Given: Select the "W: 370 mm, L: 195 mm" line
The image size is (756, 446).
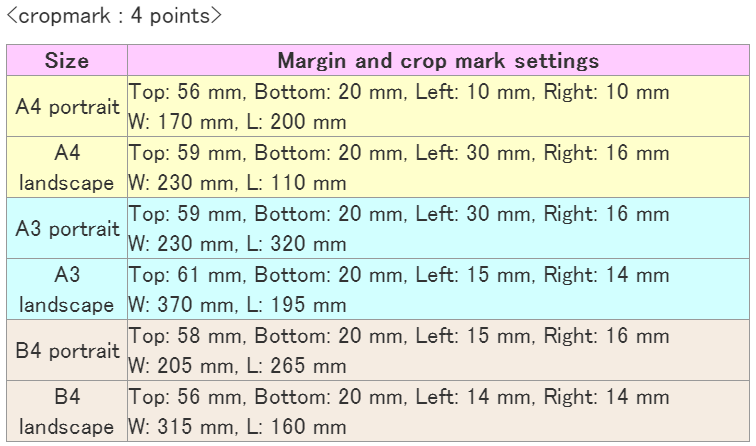Looking at the screenshot, I should click(238, 305).
